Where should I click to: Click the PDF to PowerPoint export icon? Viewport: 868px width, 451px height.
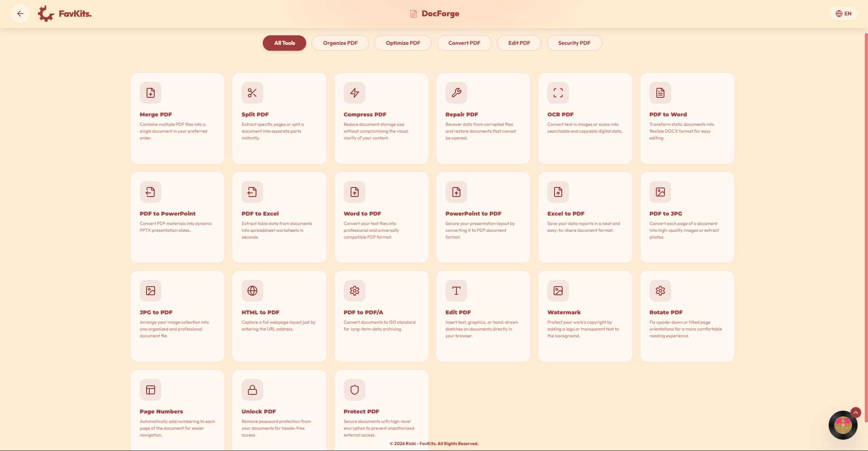pos(151,192)
